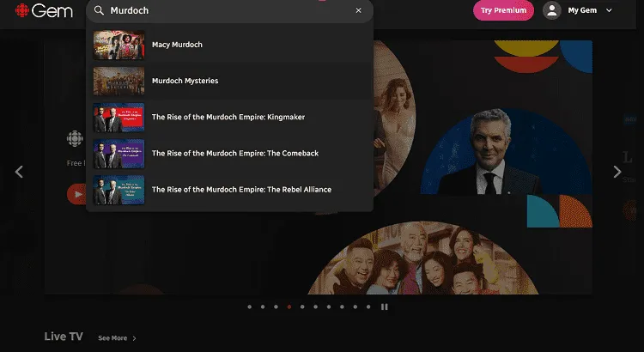Clear the search text with X icon

pos(358,10)
